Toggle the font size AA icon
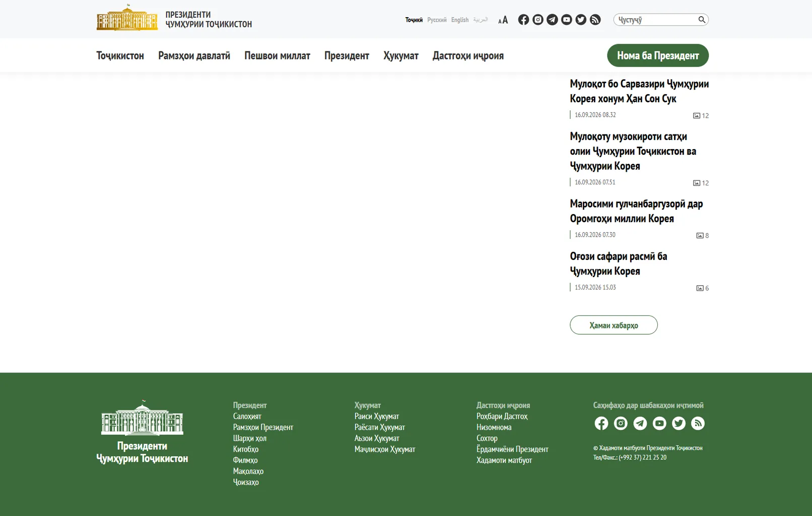The width and height of the screenshot is (812, 516). click(503, 20)
